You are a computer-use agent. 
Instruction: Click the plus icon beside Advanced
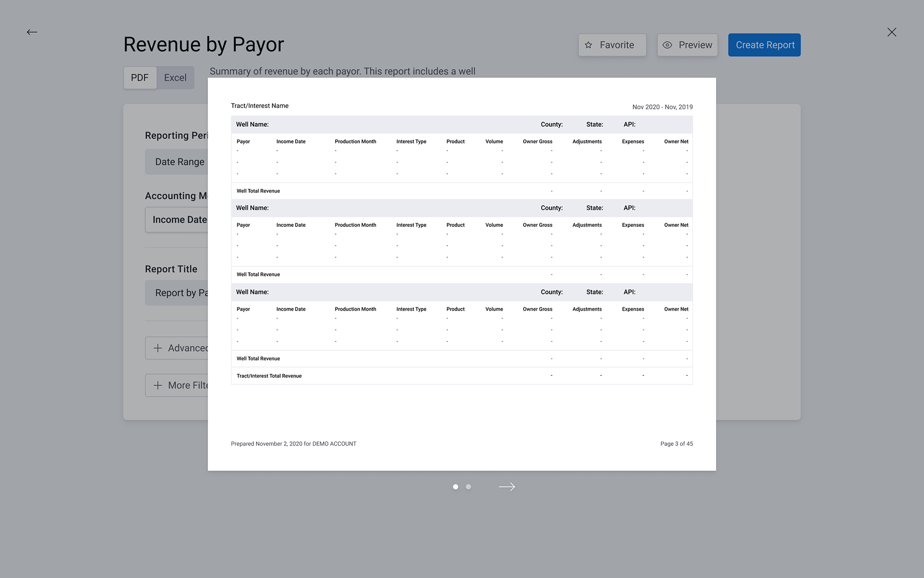pos(157,348)
